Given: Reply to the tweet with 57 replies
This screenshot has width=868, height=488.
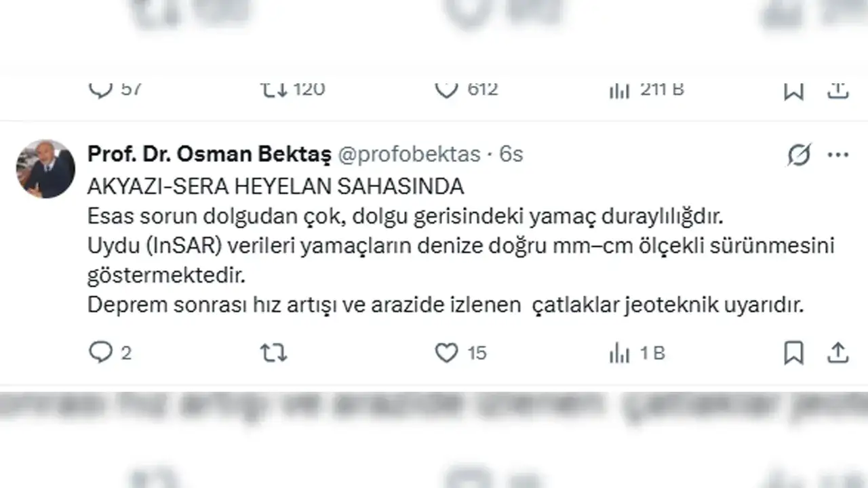Looking at the screenshot, I should [100, 88].
